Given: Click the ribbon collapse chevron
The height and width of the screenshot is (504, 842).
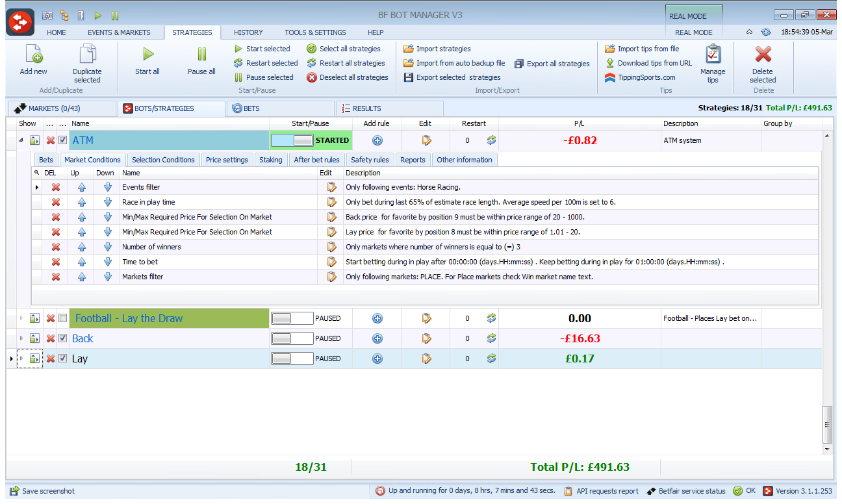Looking at the screenshot, I should [x=749, y=32].
